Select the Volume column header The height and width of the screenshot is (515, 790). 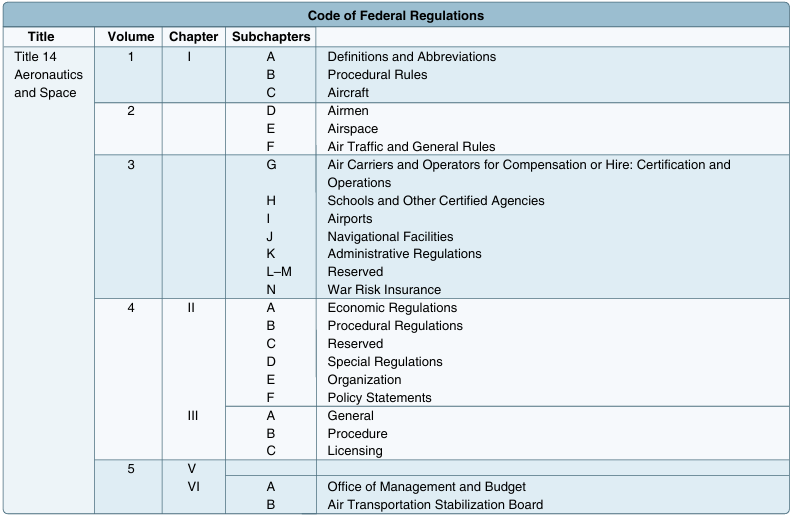tap(130, 37)
